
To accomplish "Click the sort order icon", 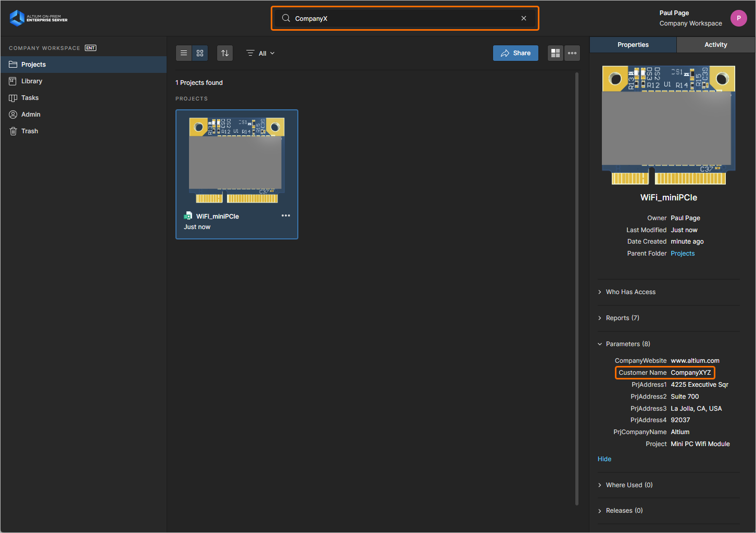I will 225,53.
